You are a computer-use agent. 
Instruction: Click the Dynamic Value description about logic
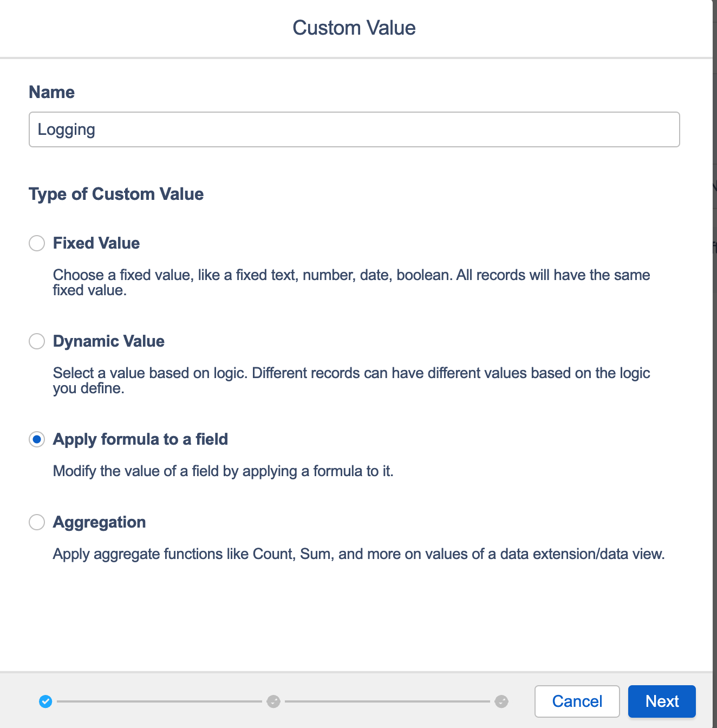[x=351, y=381]
